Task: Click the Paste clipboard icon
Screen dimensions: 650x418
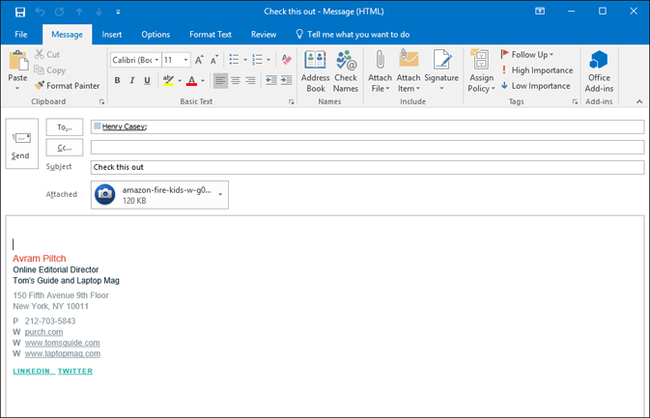Action: pyautogui.click(x=17, y=60)
